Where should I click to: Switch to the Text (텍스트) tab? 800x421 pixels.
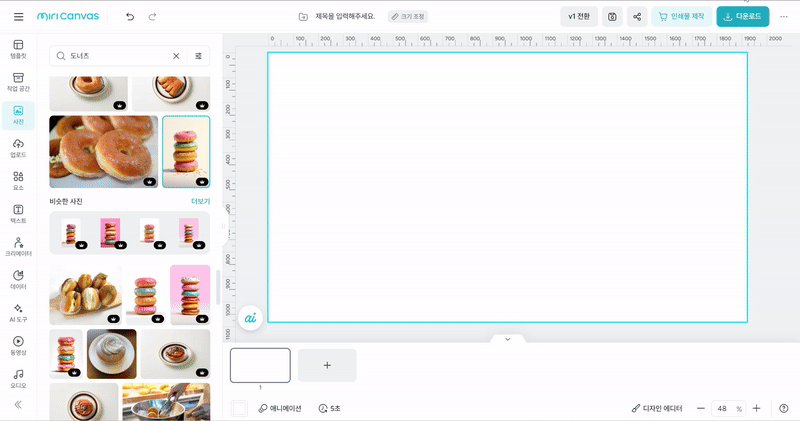(18, 214)
